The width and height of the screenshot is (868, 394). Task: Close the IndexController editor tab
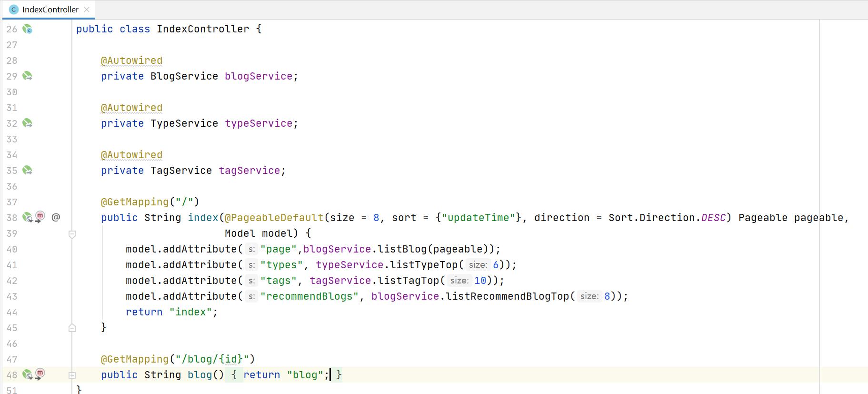coord(87,10)
